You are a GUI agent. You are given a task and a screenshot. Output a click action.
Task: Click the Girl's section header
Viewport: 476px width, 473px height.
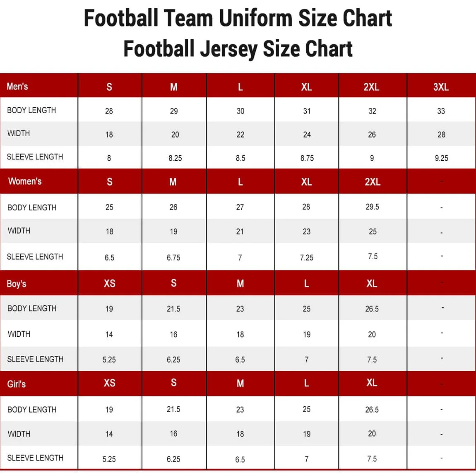[17, 384]
